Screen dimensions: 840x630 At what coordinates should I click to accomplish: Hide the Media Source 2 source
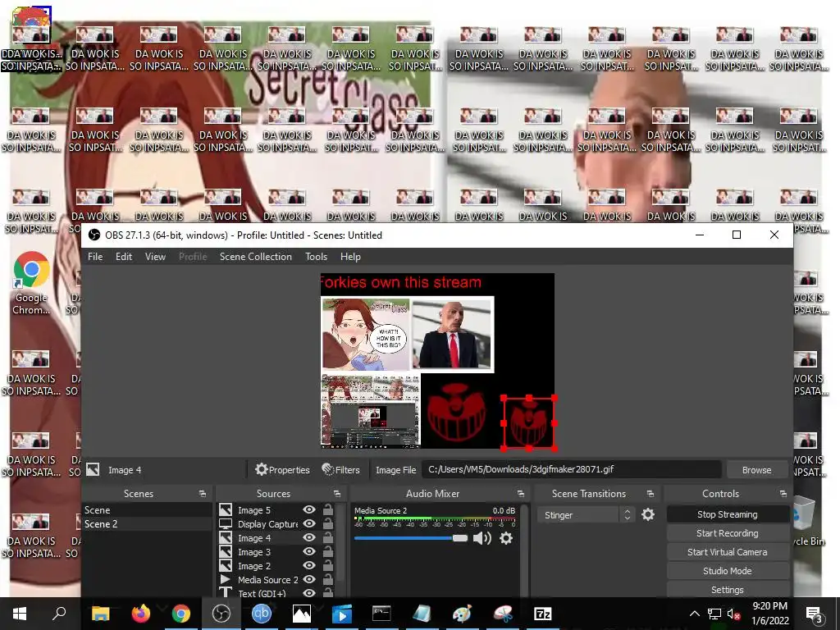coord(309,579)
